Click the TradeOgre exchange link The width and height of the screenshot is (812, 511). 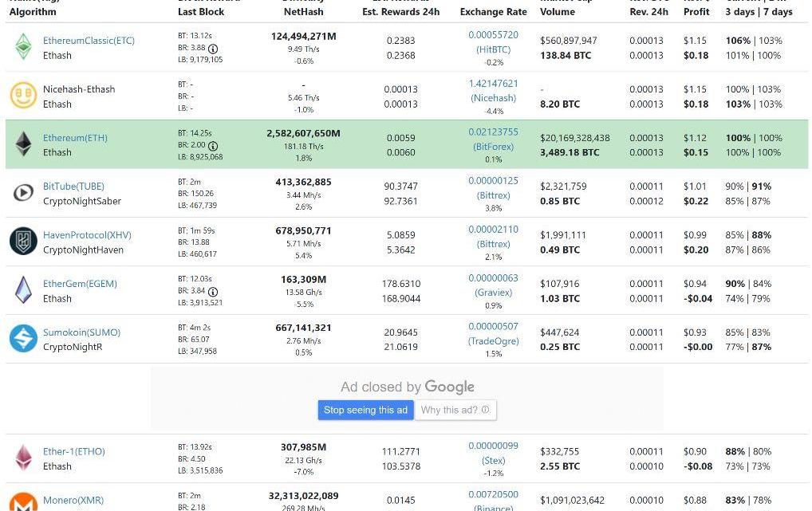click(x=493, y=341)
